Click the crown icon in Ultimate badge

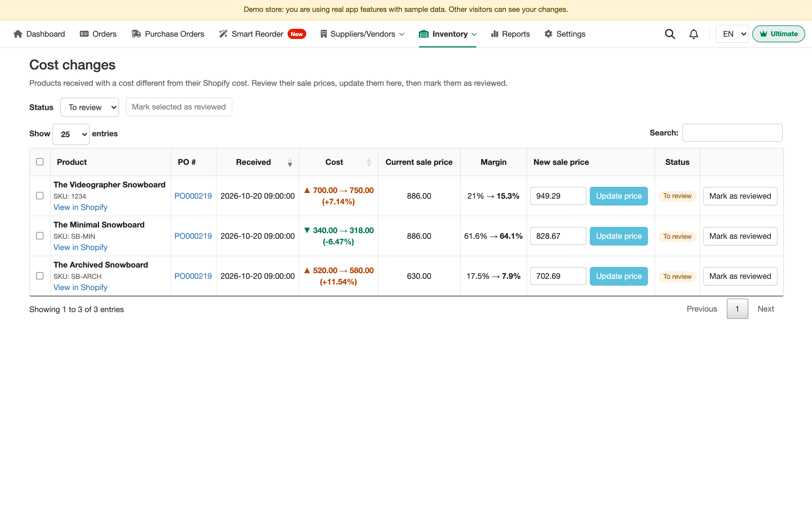click(764, 34)
